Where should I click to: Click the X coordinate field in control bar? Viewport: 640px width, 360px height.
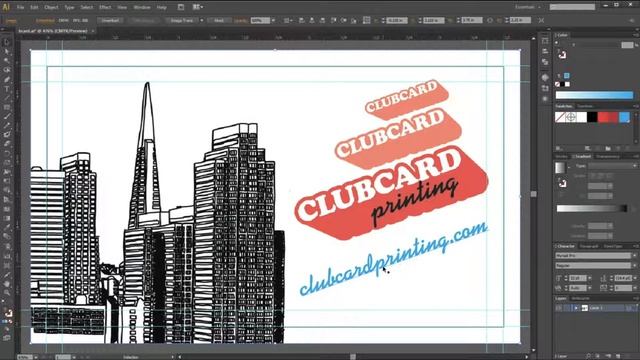[x=397, y=20]
